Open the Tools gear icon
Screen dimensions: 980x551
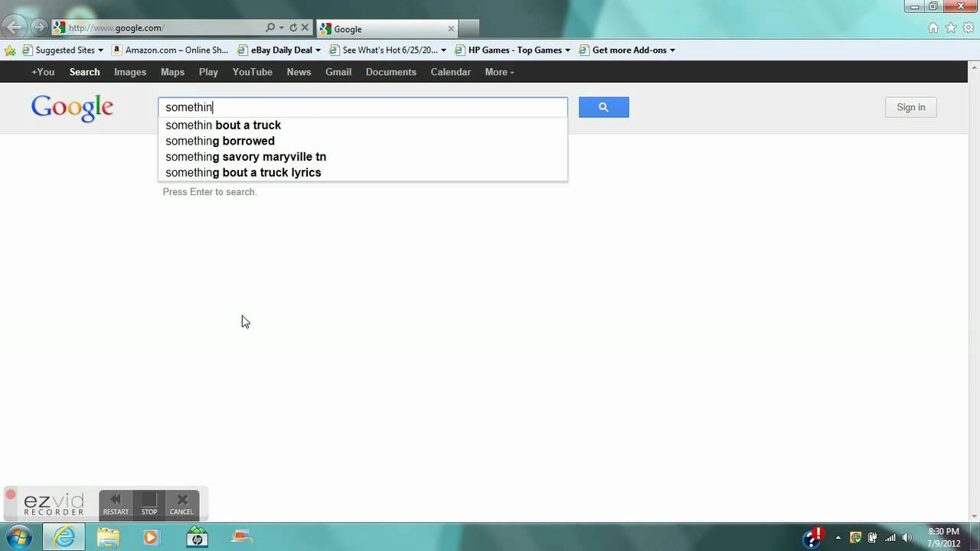[x=969, y=28]
